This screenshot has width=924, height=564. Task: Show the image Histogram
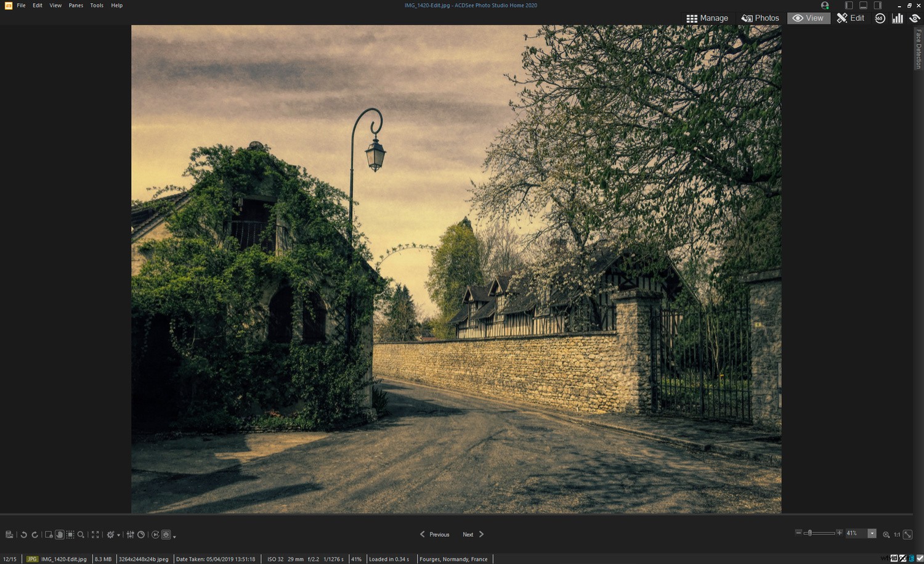click(x=898, y=18)
